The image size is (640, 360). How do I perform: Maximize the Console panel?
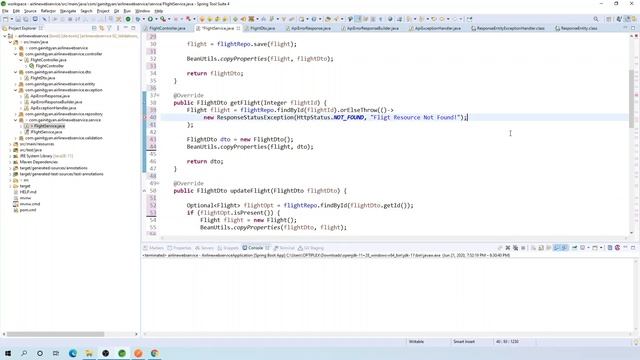coord(633,248)
